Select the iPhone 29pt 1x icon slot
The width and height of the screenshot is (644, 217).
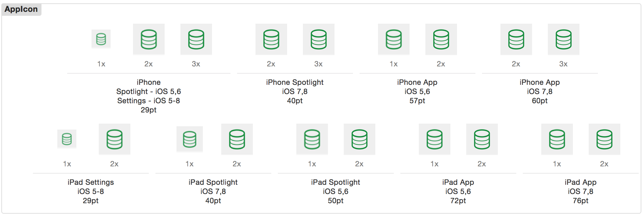(101, 39)
